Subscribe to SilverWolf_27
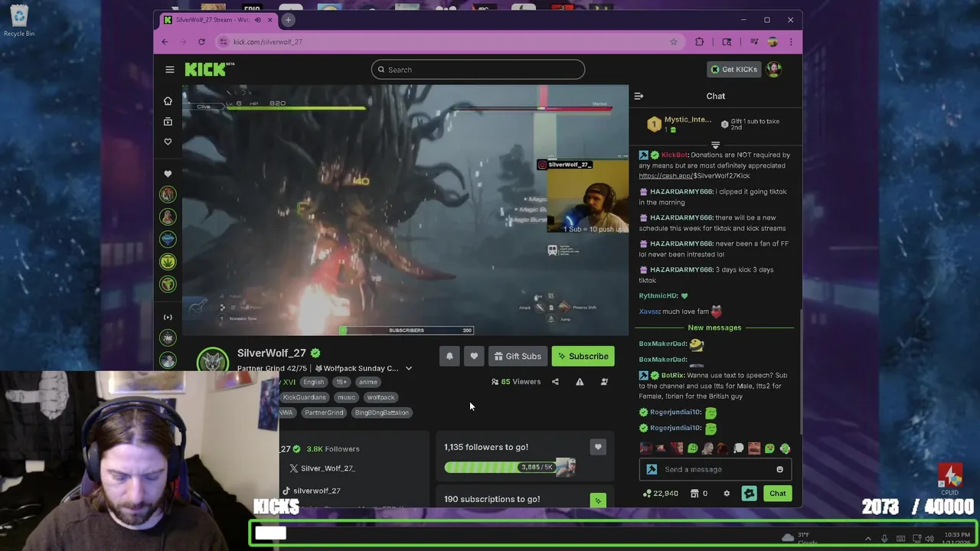This screenshot has height=551, width=980. point(583,357)
